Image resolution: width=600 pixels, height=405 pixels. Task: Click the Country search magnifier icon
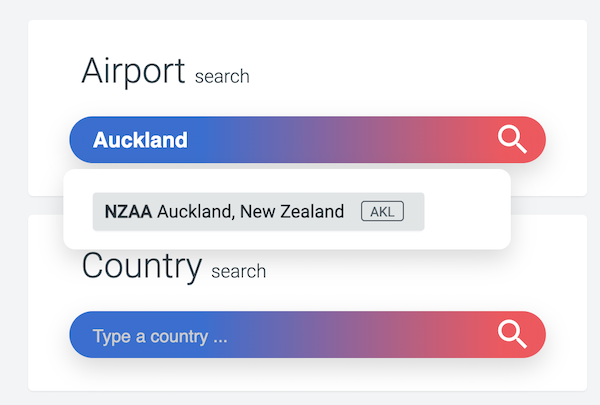512,334
